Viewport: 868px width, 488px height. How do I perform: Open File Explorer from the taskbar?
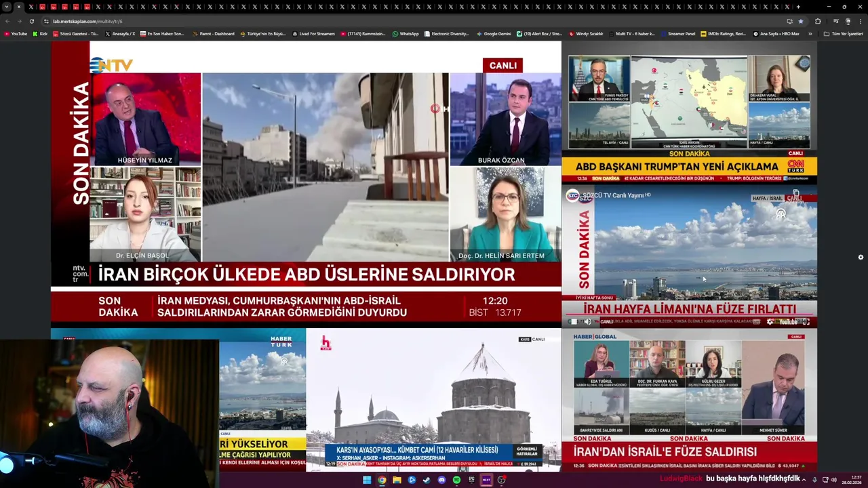pyautogui.click(x=397, y=480)
